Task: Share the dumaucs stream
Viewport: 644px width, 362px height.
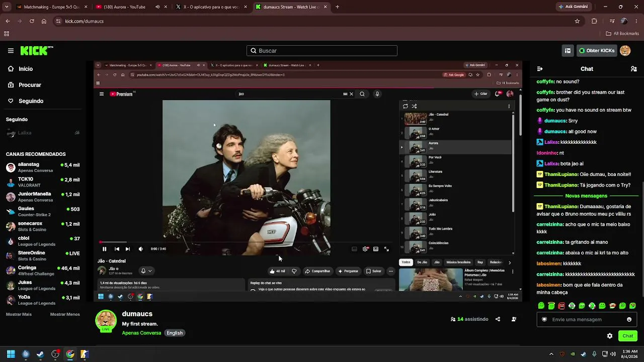Action: [498, 319]
